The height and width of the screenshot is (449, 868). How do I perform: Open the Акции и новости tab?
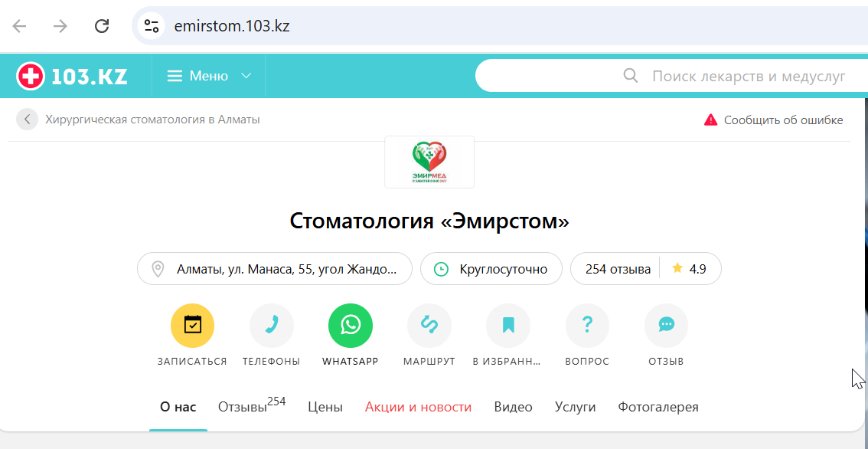[x=419, y=408]
